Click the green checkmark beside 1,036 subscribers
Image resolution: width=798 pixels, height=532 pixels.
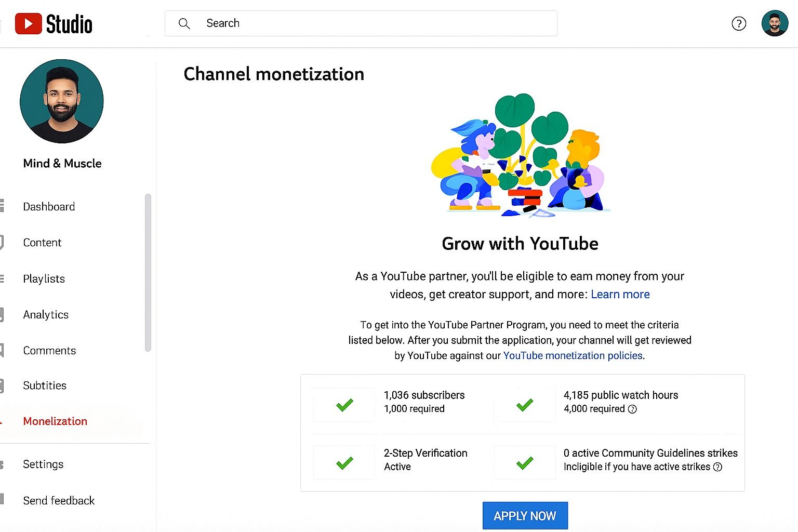pyautogui.click(x=343, y=404)
